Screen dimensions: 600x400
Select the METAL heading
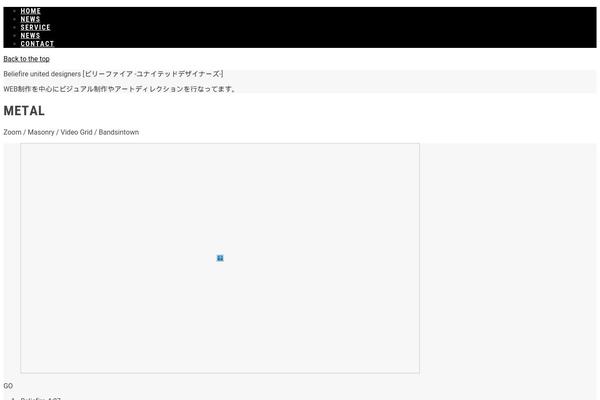[24, 111]
